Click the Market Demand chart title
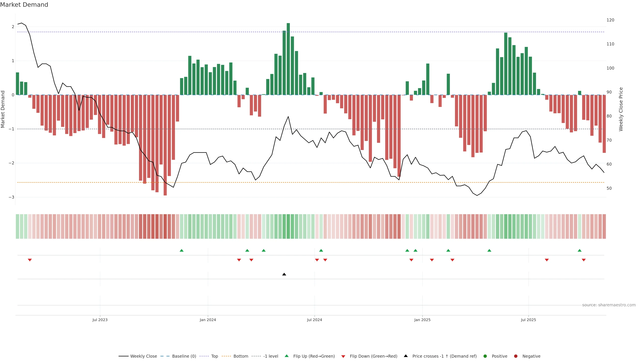This screenshot has height=362, width=644. tap(24, 5)
